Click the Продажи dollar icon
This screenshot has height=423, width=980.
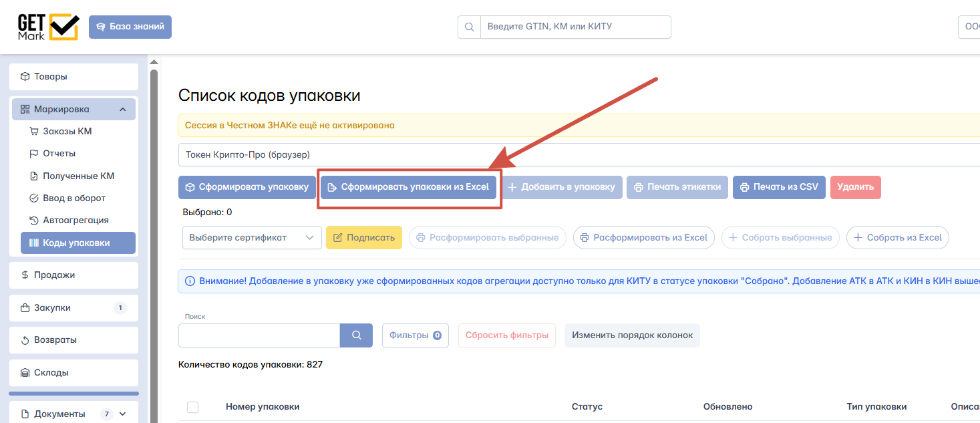coord(25,275)
